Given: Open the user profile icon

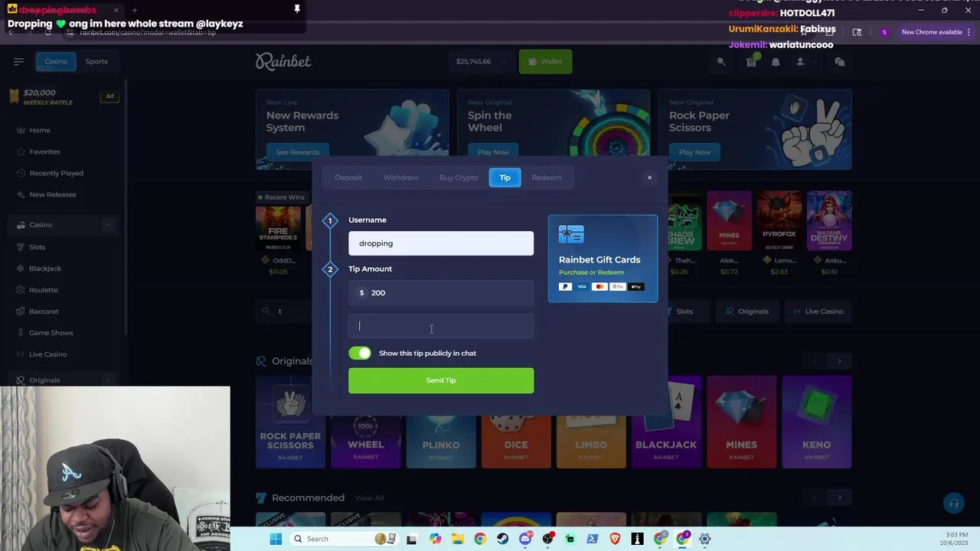Looking at the screenshot, I should [x=800, y=62].
